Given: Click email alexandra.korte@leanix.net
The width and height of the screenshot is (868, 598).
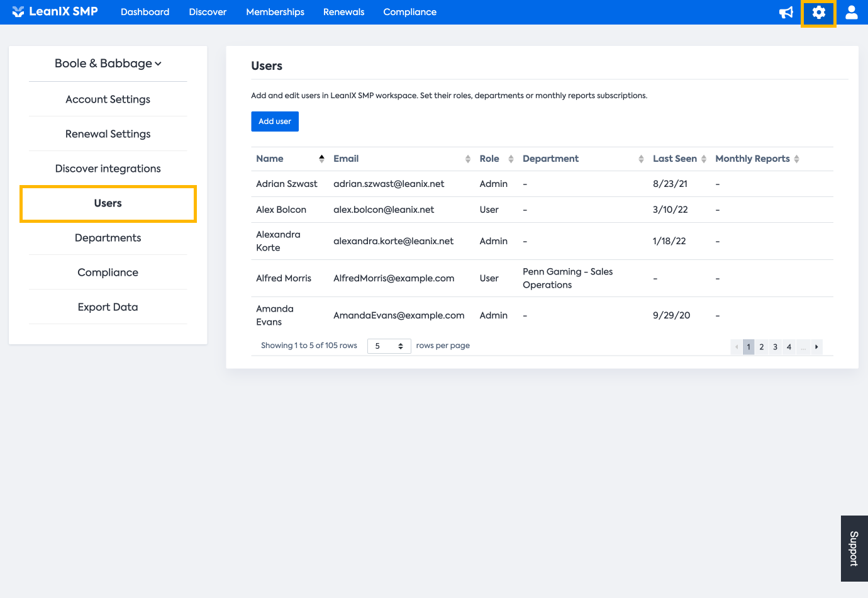Looking at the screenshot, I should [x=394, y=241].
